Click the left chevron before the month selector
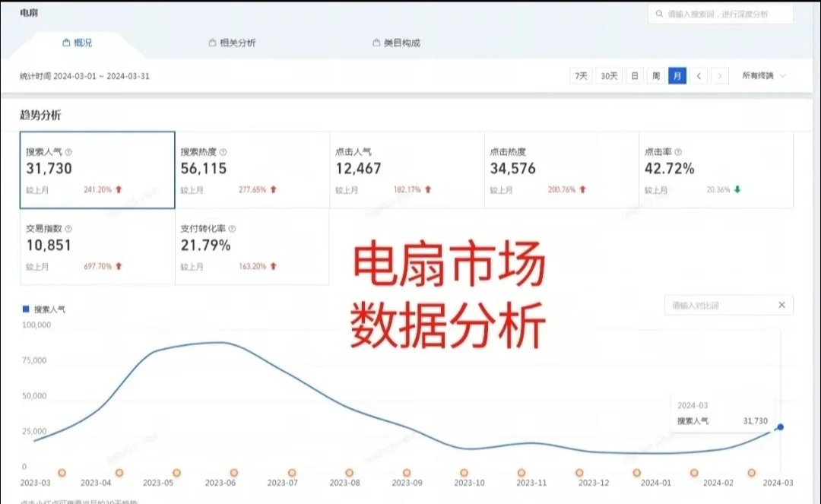Image resolution: width=821 pixels, height=504 pixels. click(x=699, y=75)
